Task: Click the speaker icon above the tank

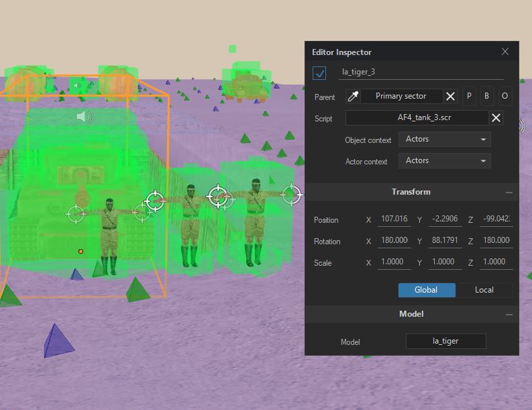Action: point(84,117)
